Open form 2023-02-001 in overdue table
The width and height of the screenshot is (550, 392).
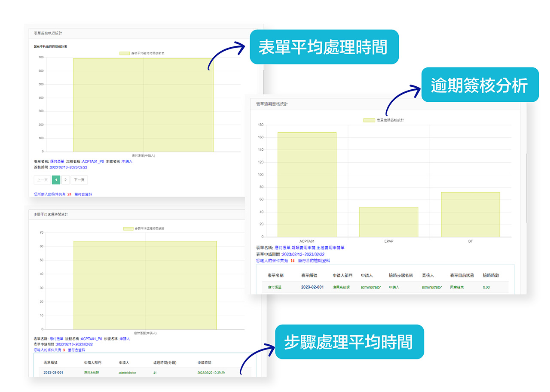point(312,287)
